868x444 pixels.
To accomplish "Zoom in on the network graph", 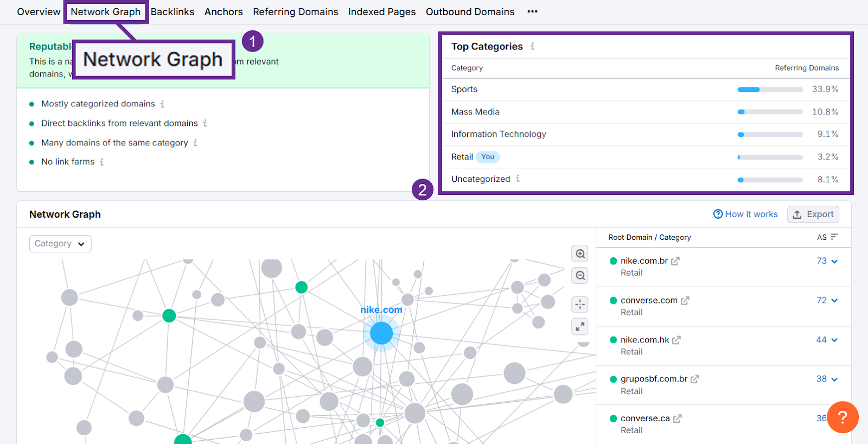I will [580, 254].
